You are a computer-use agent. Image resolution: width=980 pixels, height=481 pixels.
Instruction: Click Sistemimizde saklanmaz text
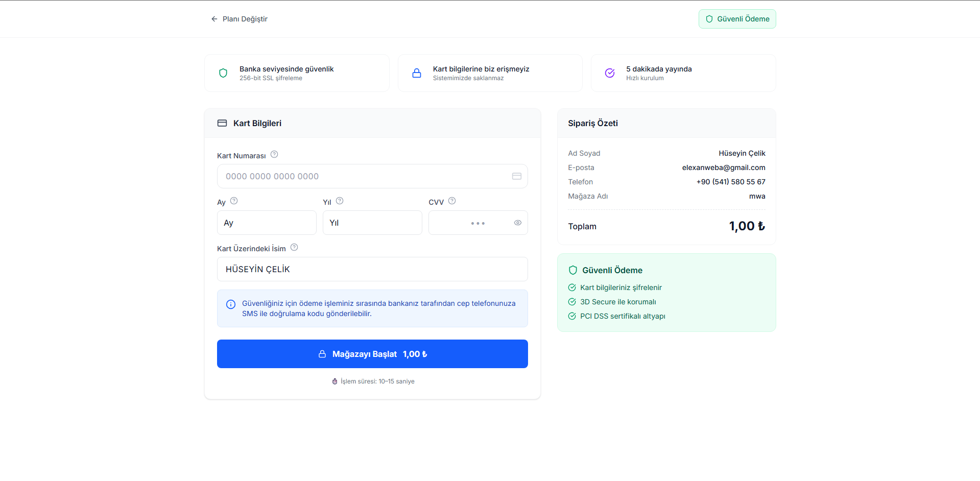468,78
